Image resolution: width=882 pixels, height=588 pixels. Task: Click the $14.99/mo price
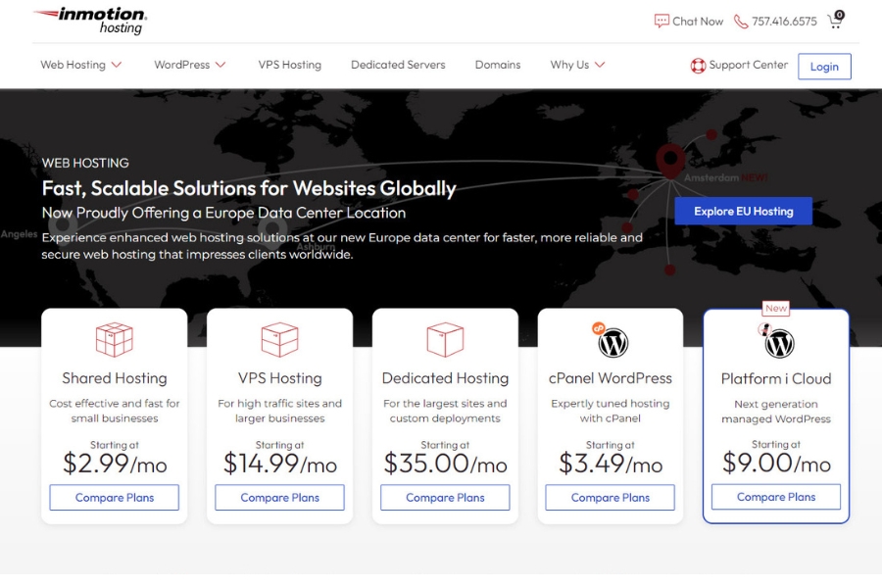(x=279, y=464)
